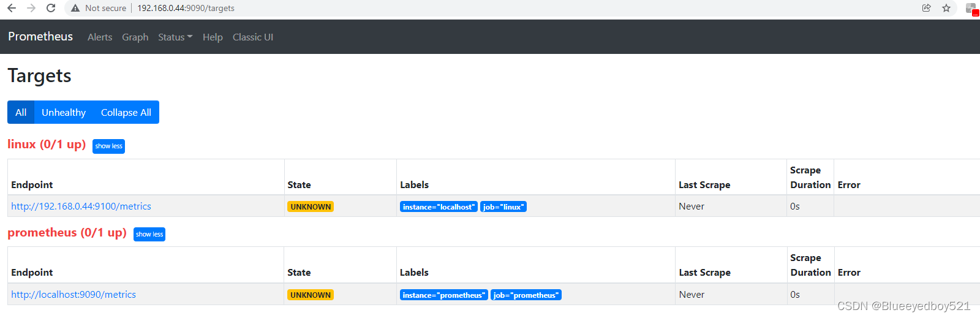Click UNKNOWN state badge in prometheus row
Viewport: 980px width, 318px height.
(311, 295)
